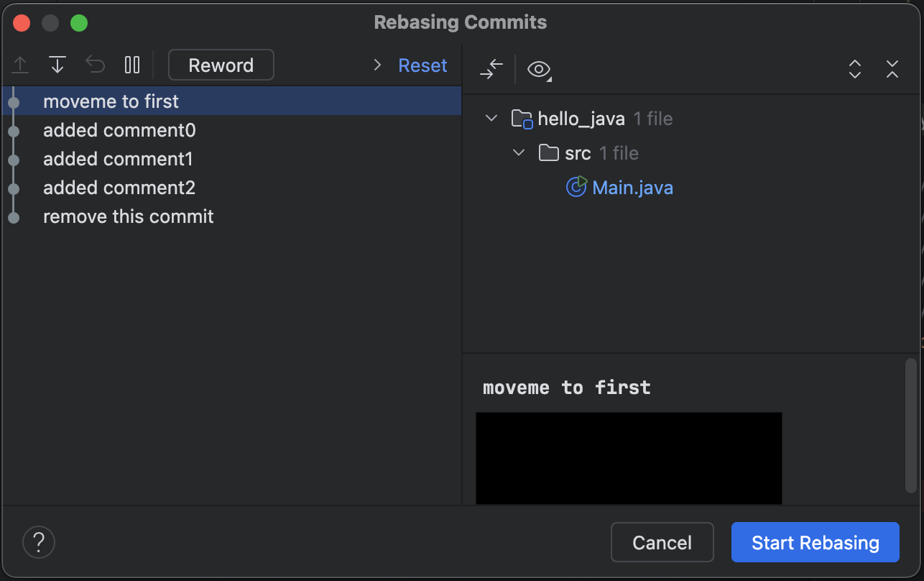
Task: Open the eye view options dropdown
Action: click(539, 69)
